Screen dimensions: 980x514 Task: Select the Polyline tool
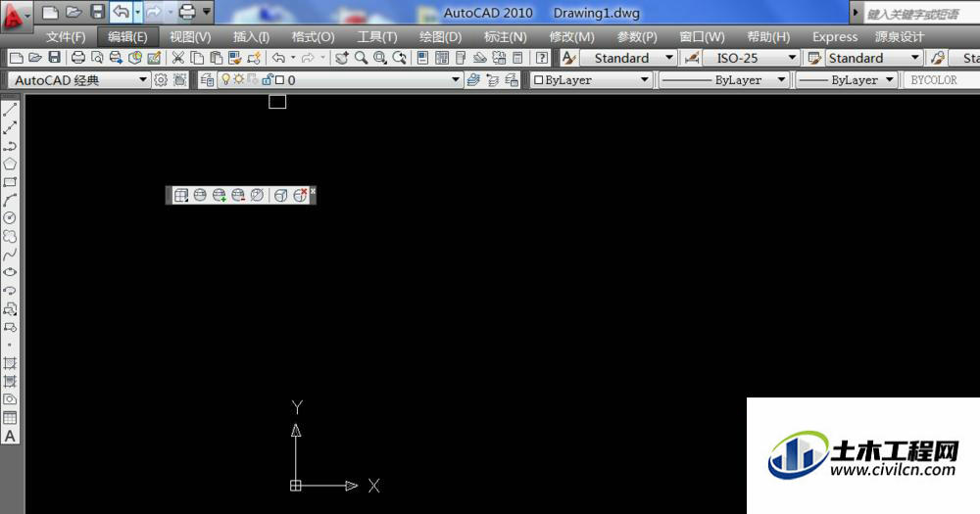10,146
